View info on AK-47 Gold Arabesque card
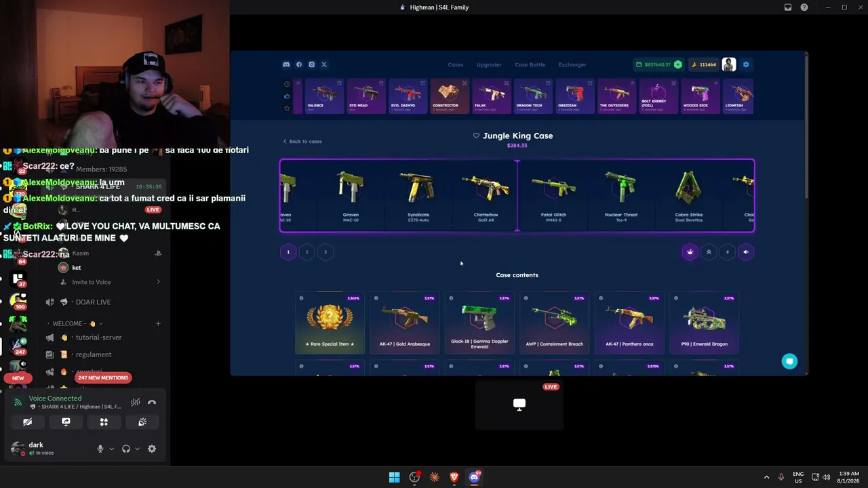Screen dimensions: 868x488 [x=376, y=298]
